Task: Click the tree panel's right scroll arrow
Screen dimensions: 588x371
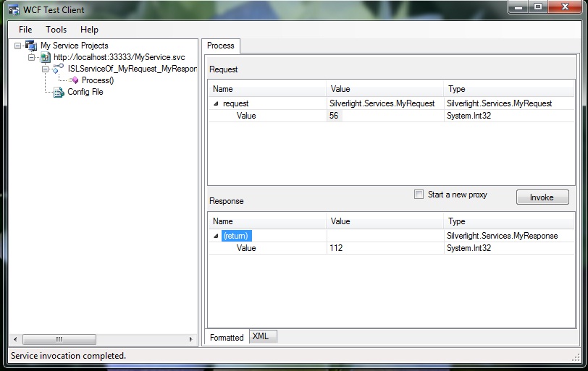Action: pyautogui.click(x=190, y=340)
